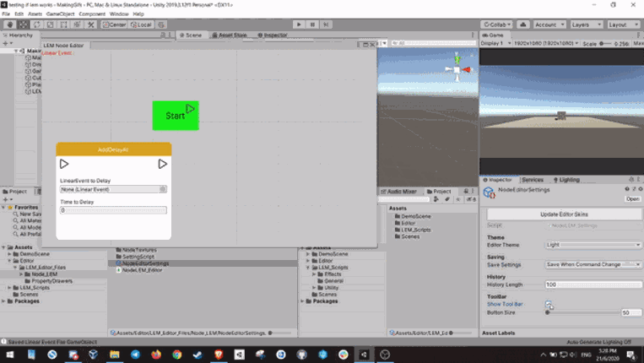Viewport: 644px width, 363px height.
Task: Click the Step frame button
Action: pos(326,24)
